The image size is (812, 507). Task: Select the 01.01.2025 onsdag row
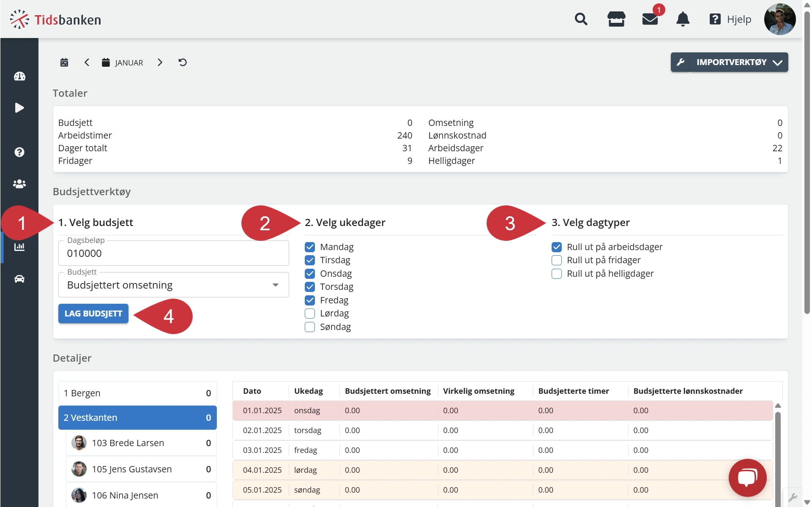point(503,410)
